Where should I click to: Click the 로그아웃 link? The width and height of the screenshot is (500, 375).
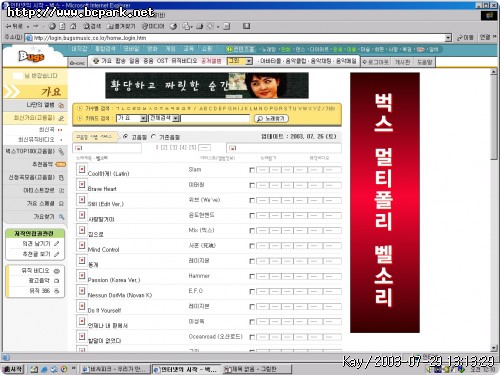click(375, 62)
